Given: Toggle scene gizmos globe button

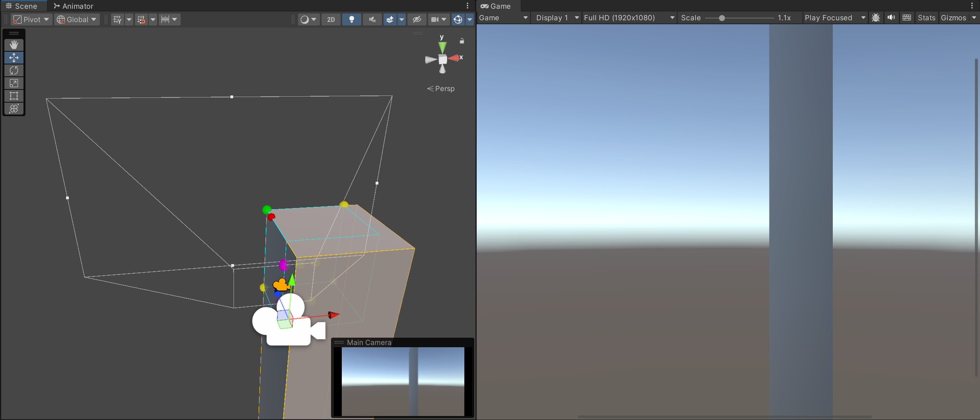Looking at the screenshot, I should coord(458,19).
